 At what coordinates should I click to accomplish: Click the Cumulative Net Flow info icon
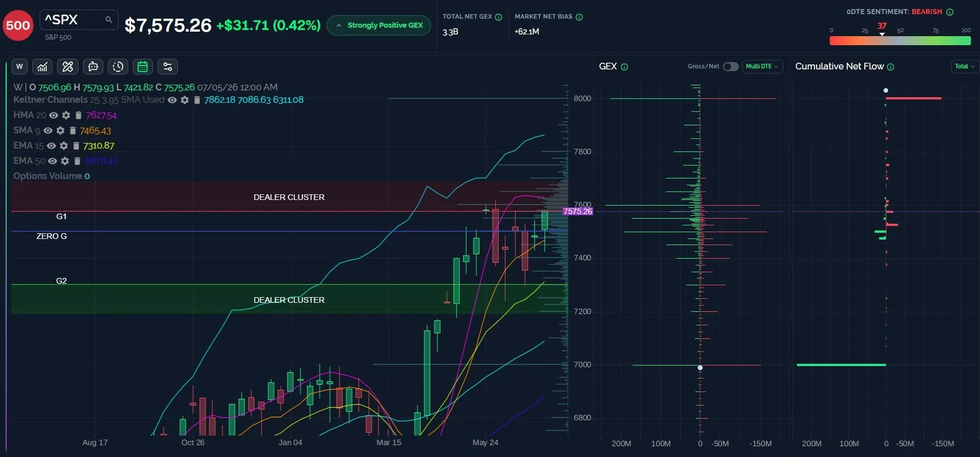891,67
